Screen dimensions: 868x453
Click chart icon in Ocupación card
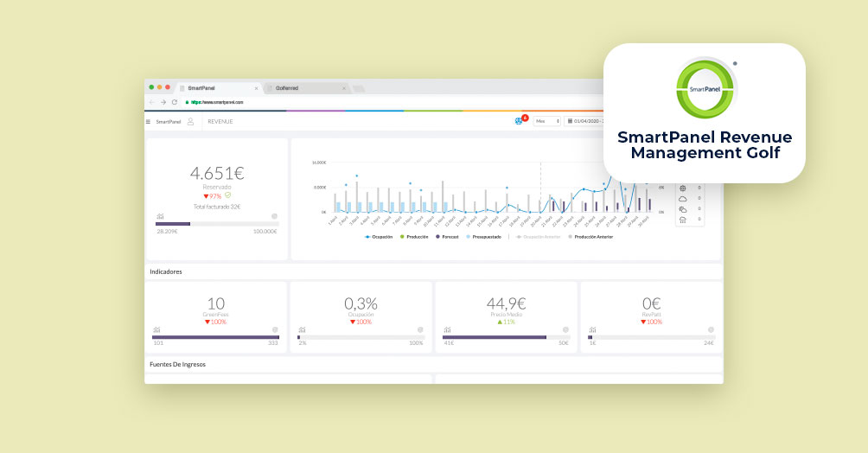(x=302, y=330)
